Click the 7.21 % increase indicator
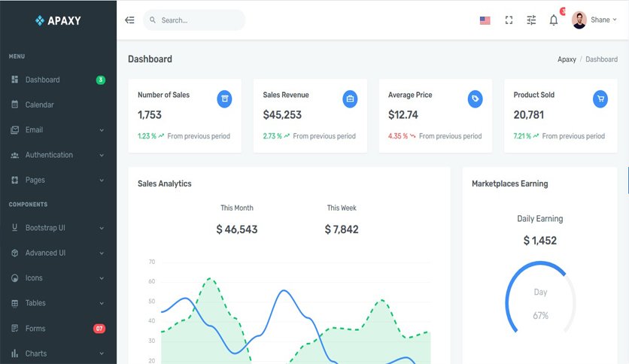Viewport: 629px width, 364px height. pos(526,136)
